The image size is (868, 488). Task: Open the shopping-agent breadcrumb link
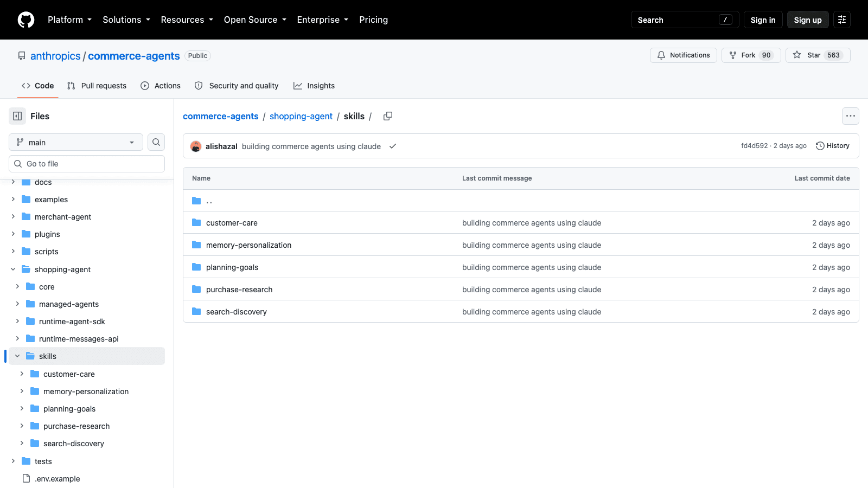(x=301, y=116)
